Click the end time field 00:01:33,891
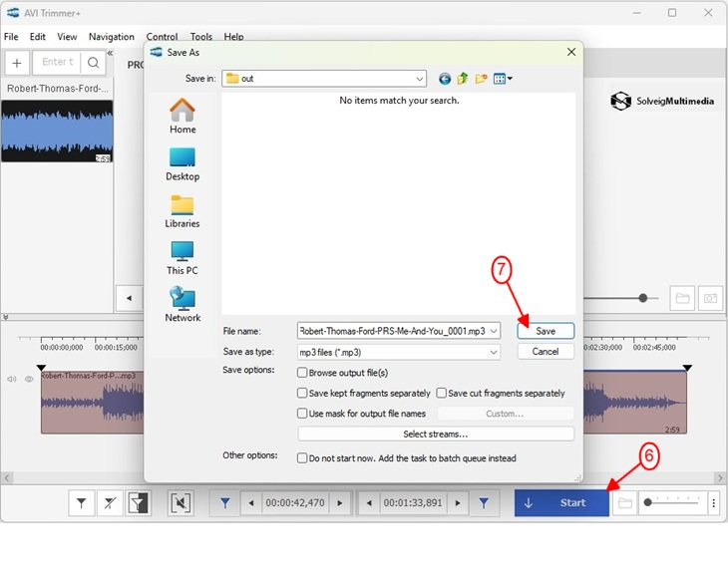Viewport: 728px width, 580px height. [413, 503]
